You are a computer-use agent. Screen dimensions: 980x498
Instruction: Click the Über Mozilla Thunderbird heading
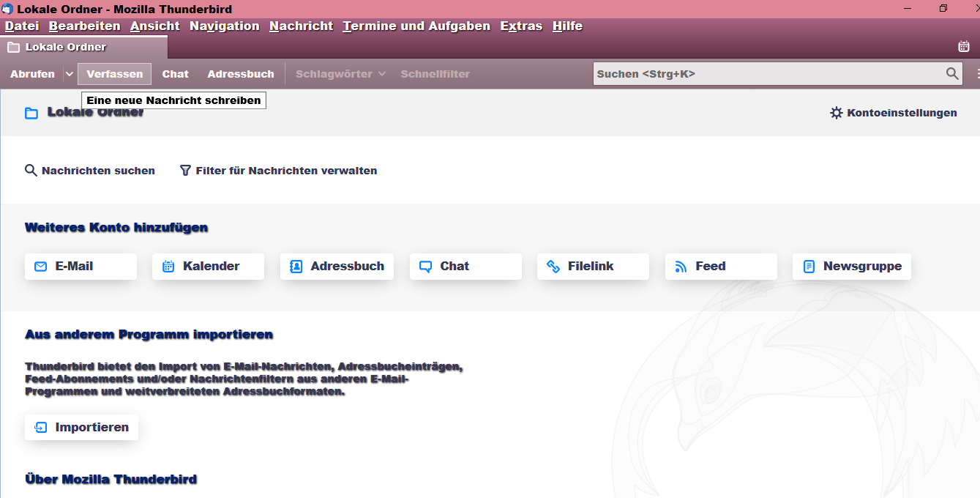[x=111, y=480]
